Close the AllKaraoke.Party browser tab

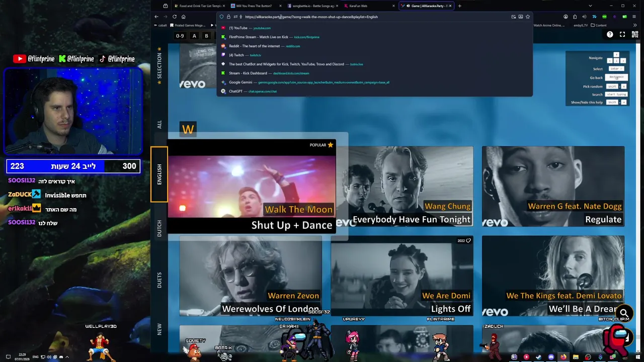(450, 6)
